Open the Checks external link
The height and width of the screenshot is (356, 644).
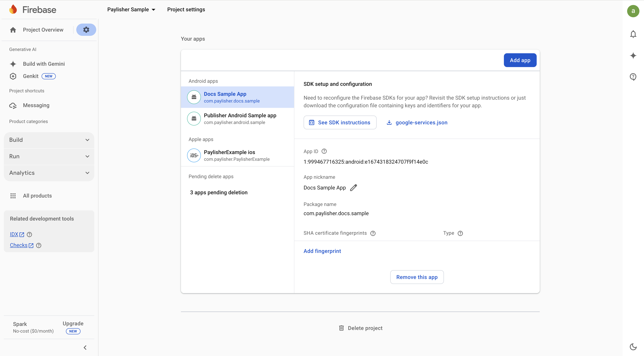pyautogui.click(x=21, y=245)
